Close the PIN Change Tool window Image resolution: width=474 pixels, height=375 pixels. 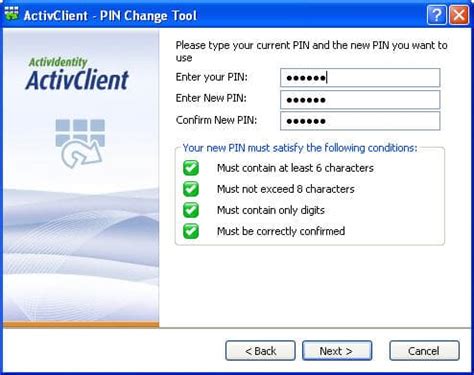(x=459, y=15)
